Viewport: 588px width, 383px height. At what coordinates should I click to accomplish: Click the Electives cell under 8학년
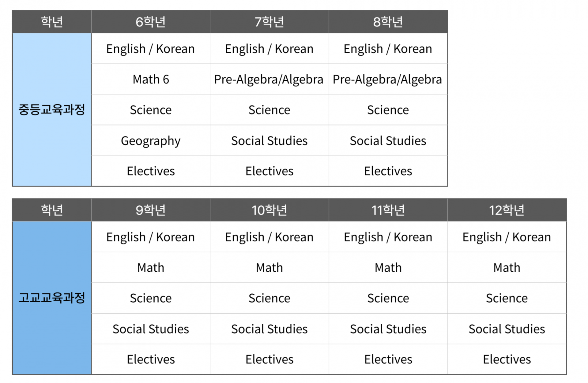(388, 171)
